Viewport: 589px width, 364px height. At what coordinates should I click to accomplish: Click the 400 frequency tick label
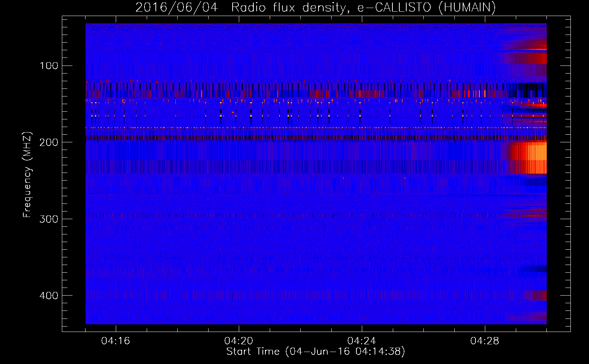coord(49,296)
